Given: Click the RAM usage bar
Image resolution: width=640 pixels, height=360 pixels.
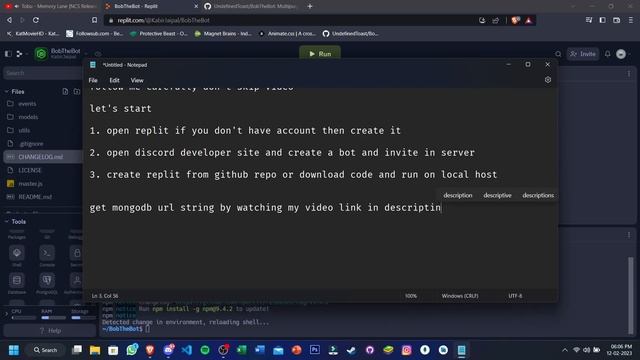Looking at the screenshot, I should (53, 318).
